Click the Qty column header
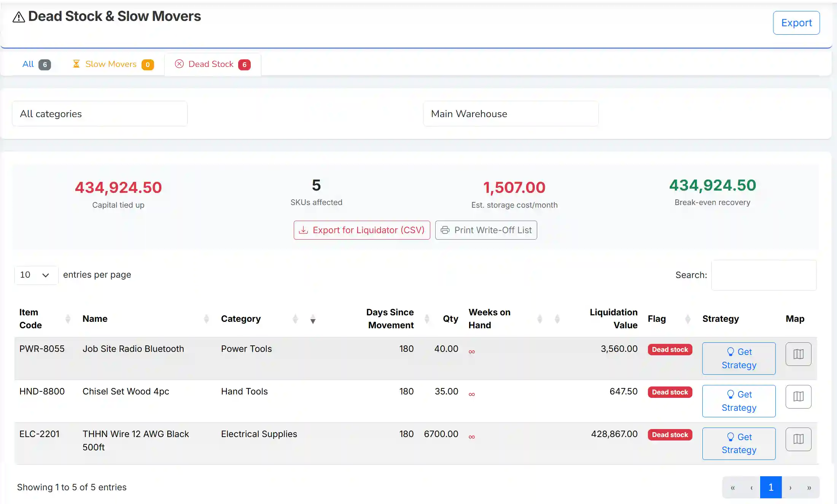This screenshot has height=504, width=837. [x=450, y=319]
